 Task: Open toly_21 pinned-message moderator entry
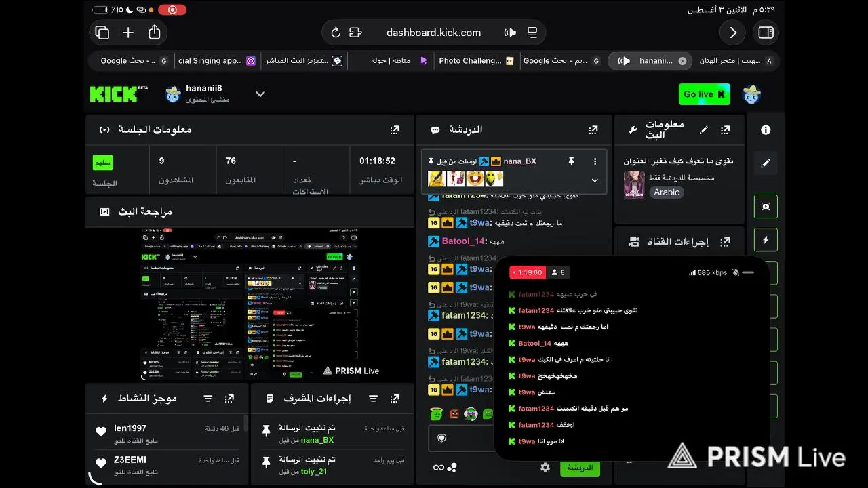(x=332, y=466)
